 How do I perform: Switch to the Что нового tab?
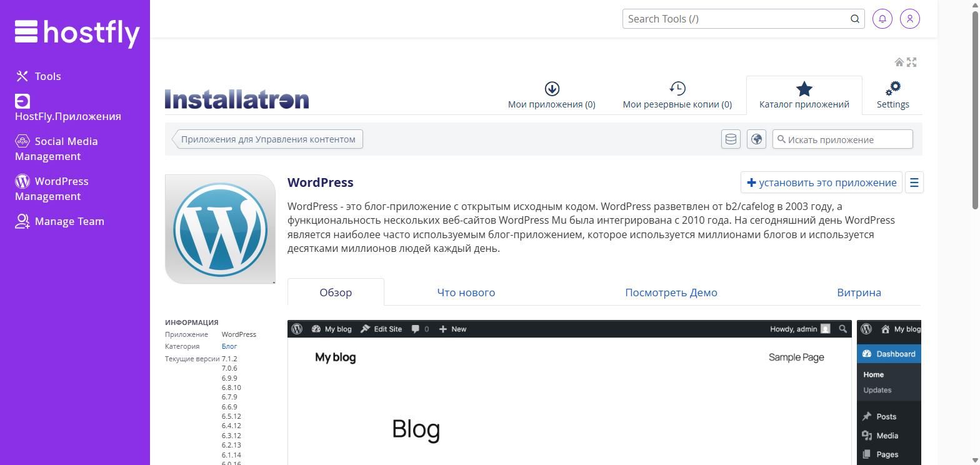click(x=466, y=292)
